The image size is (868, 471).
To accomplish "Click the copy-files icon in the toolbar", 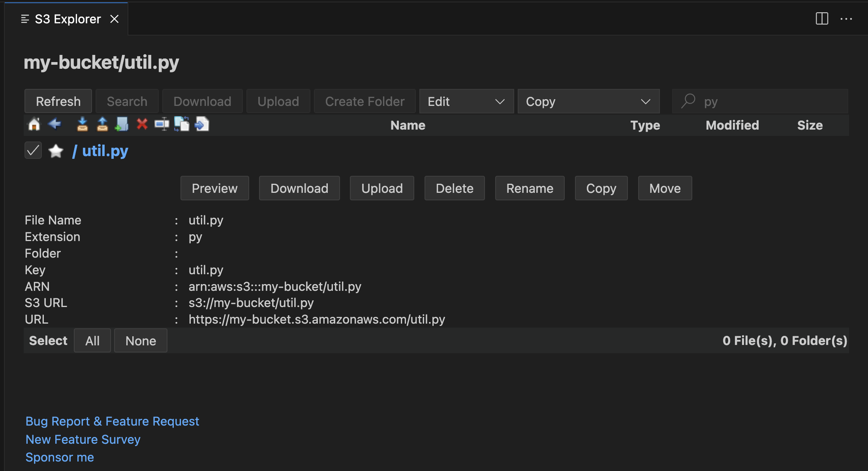I will pos(182,124).
